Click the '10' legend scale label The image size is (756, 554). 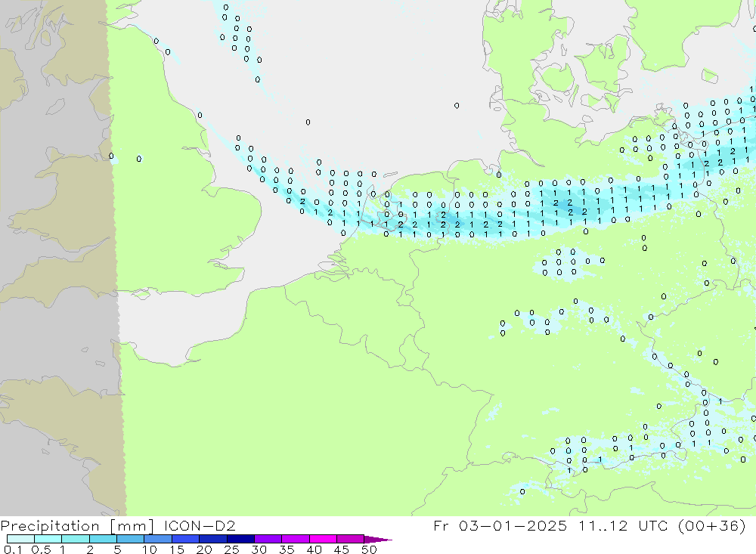150,549
